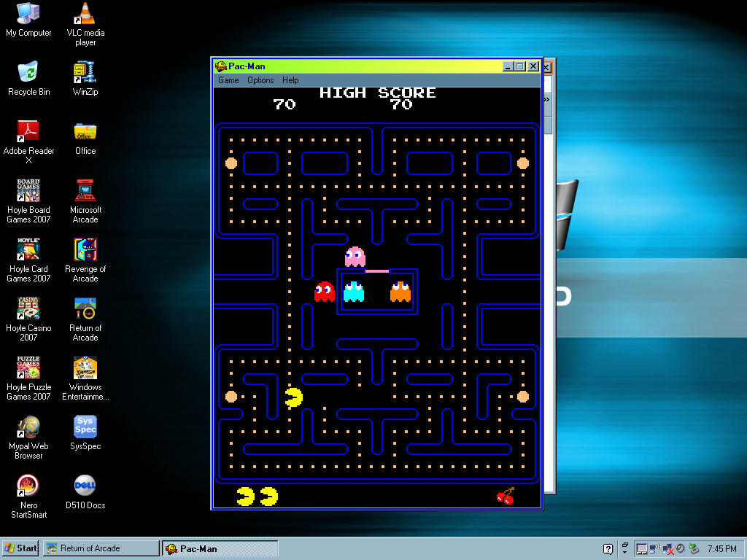Click the yellow Pac-Man character in maze
This screenshot has width=747, height=560.
(293, 397)
